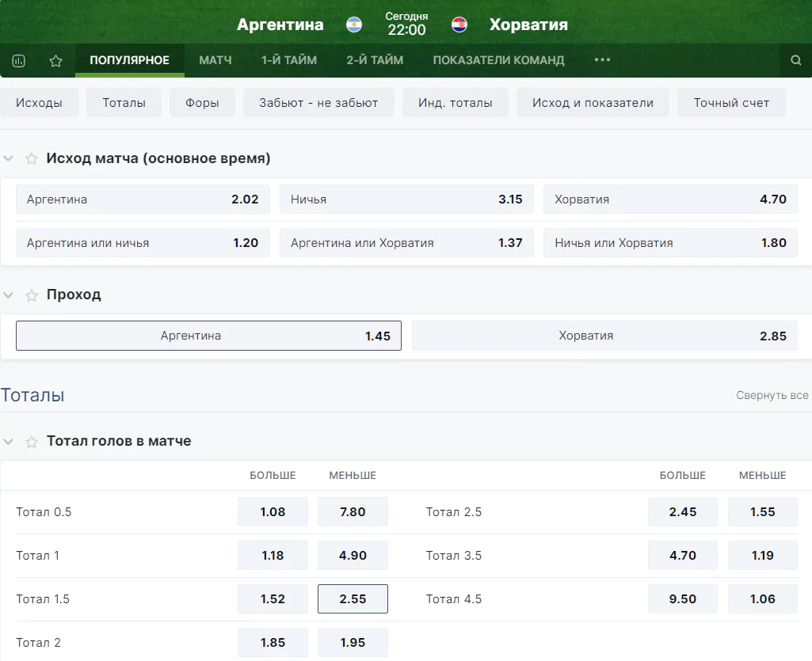
Task: Show more tabs via the three dots
Action: click(x=602, y=60)
